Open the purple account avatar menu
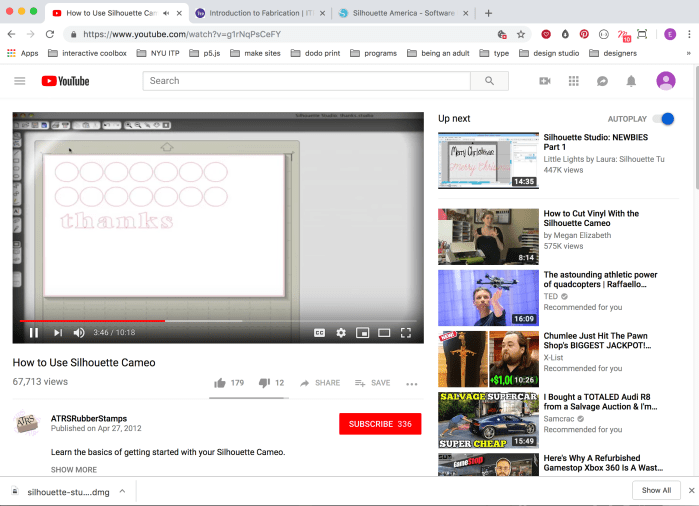Screen dimensions: 699x506 pos(666,81)
